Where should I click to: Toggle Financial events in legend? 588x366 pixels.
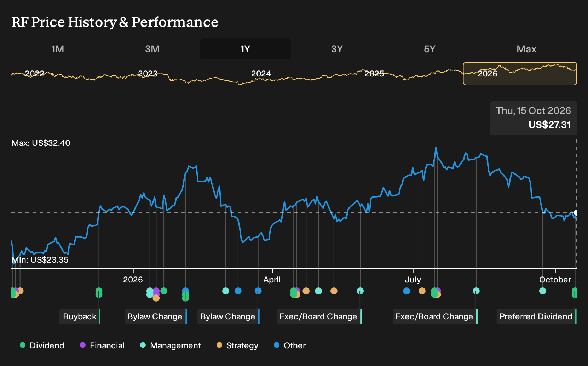coord(102,345)
